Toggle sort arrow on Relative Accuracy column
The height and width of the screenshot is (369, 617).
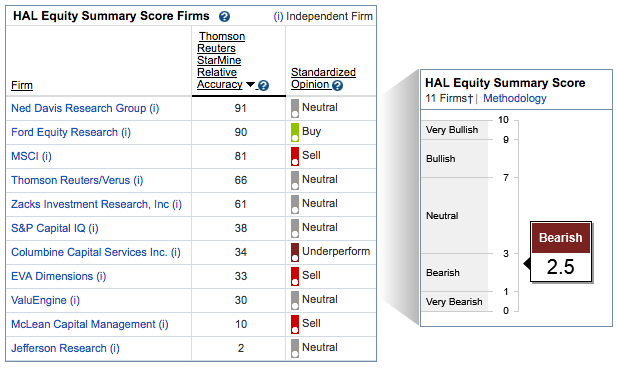click(x=250, y=85)
